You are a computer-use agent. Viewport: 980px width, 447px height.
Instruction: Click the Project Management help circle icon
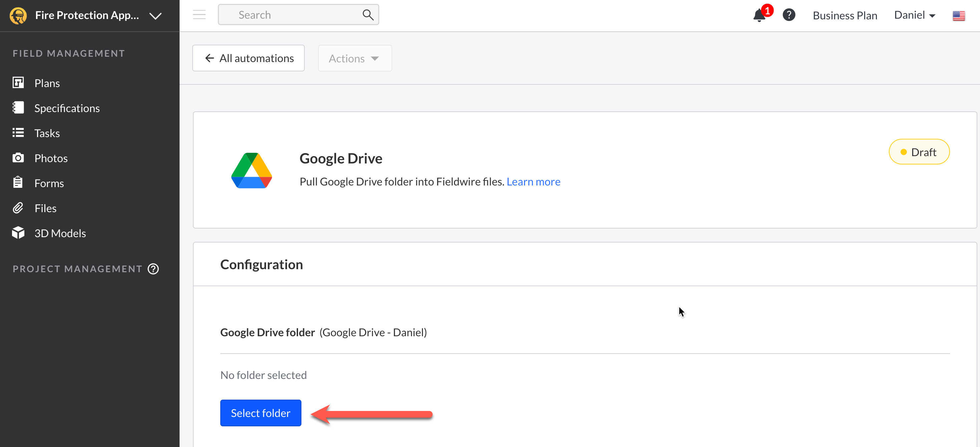[x=153, y=269]
